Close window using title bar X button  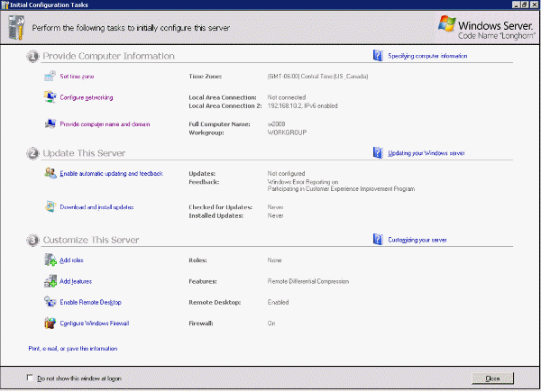tap(534, 5)
